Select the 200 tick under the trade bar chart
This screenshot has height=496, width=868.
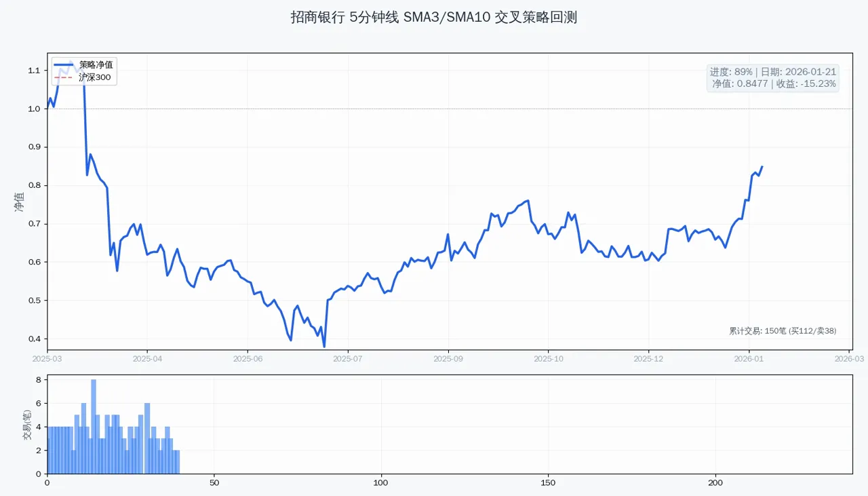point(716,482)
